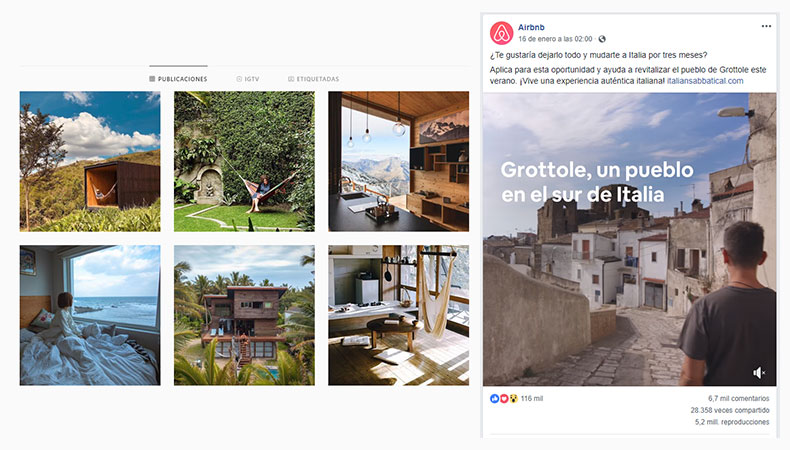Select the Publicaciones tab
This screenshot has height=450, width=790.
pyautogui.click(x=178, y=79)
